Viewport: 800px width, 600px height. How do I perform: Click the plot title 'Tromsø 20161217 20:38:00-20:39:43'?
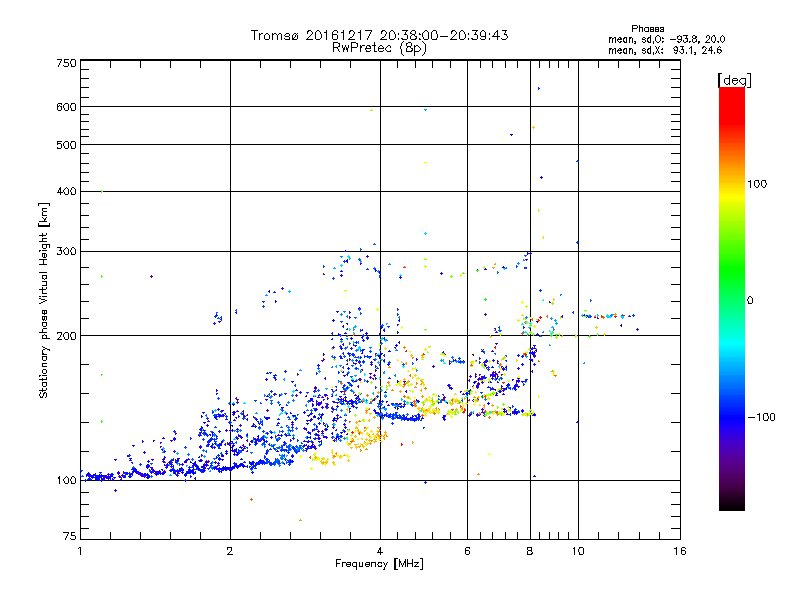pos(379,35)
